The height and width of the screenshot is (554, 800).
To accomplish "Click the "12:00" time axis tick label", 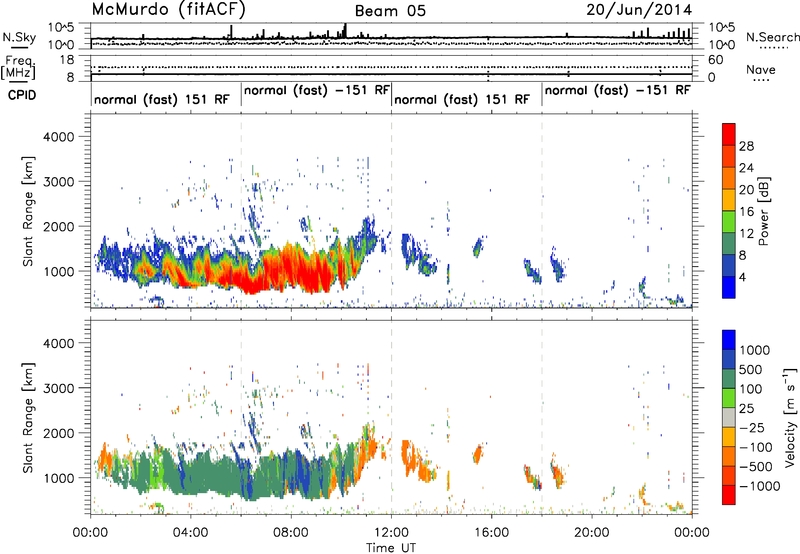I will point(391,533).
